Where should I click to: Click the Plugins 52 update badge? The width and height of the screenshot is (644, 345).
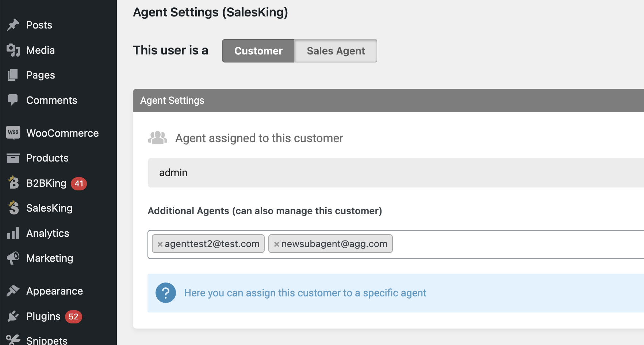(73, 316)
